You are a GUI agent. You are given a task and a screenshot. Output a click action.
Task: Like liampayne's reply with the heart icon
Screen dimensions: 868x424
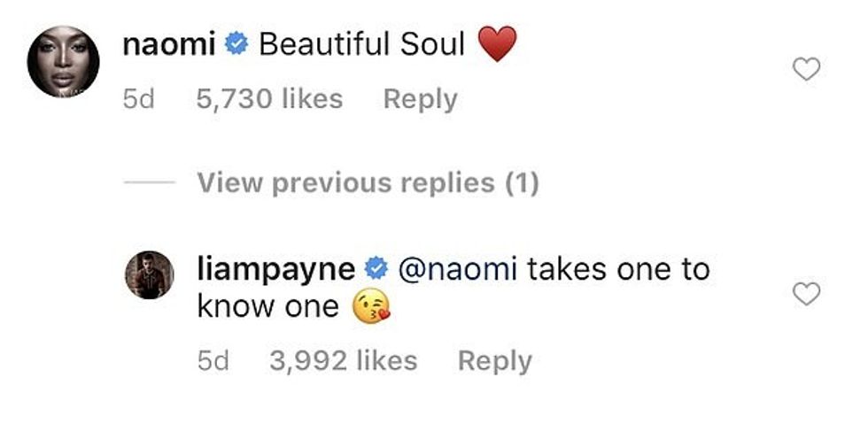coord(805,294)
